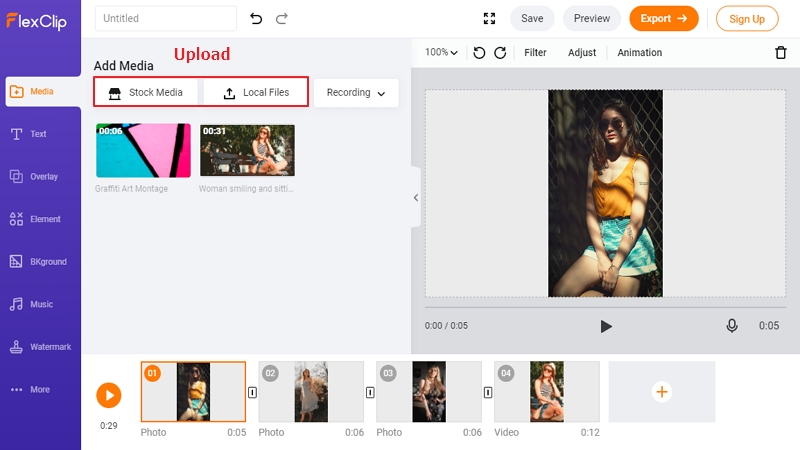Open transition between clips 01 and 02
The height and width of the screenshot is (450, 800).
click(253, 392)
